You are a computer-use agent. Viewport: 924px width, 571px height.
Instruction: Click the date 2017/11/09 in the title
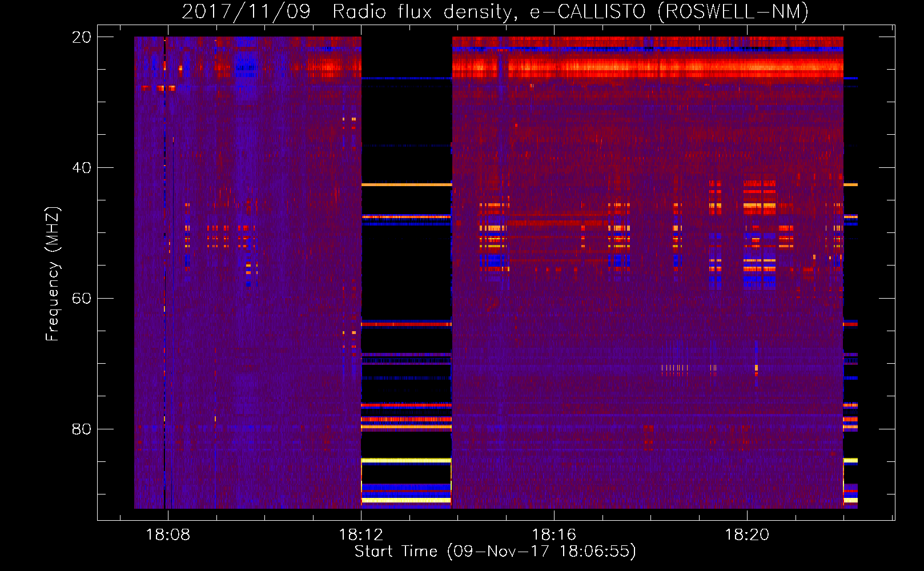246,11
